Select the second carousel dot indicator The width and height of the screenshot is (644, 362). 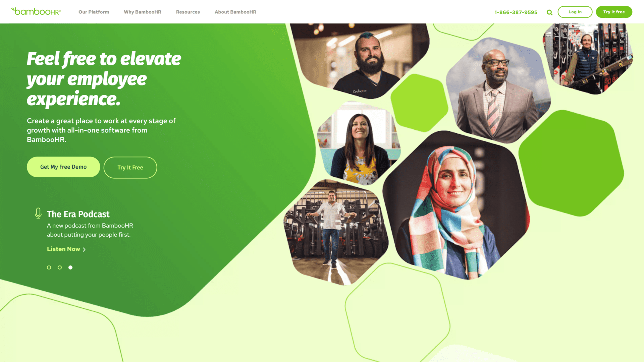pyautogui.click(x=60, y=267)
